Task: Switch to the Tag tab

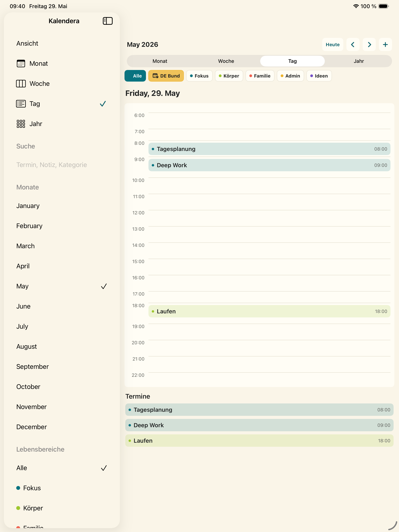Action: (292, 61)
